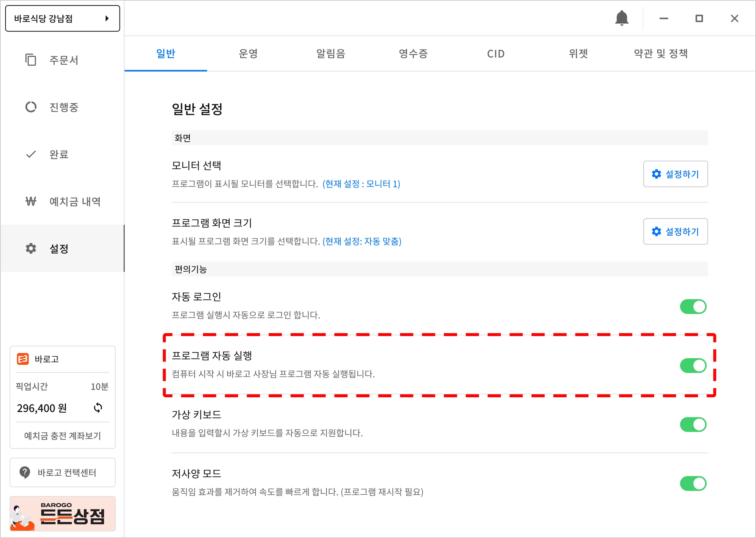Turn off 프로그램 자동 실행 switch
Viewport: 756px width, 538px height.
pyautogui.click(x=693, y=366)
